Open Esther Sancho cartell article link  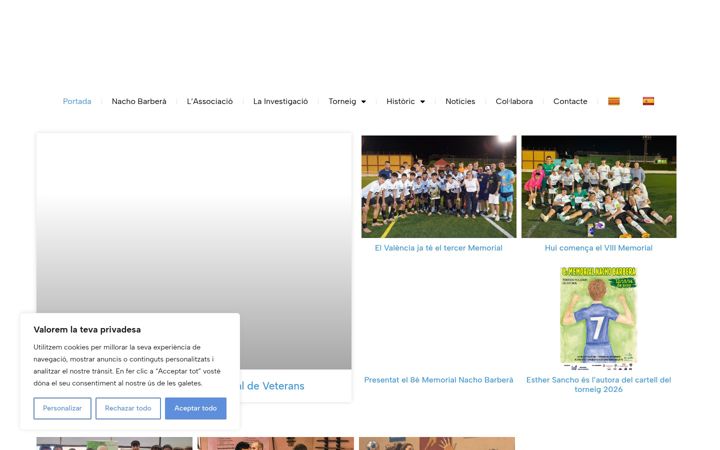pyautogui.click(x=598, y=384)
